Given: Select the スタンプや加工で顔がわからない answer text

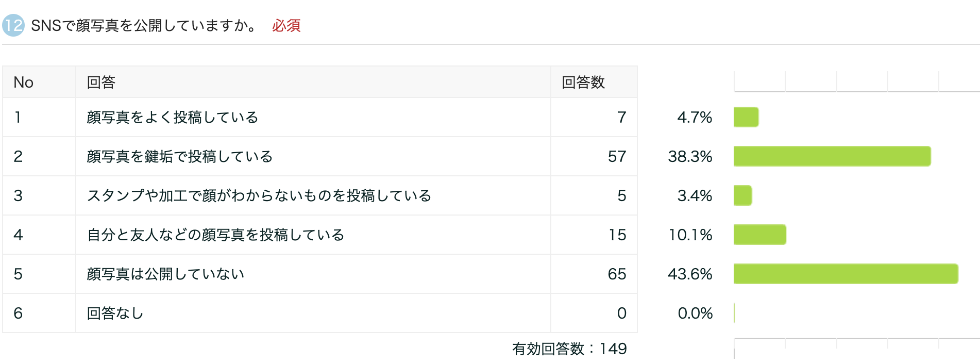Looking at the screenshot, I should click(x=259, y=196).
